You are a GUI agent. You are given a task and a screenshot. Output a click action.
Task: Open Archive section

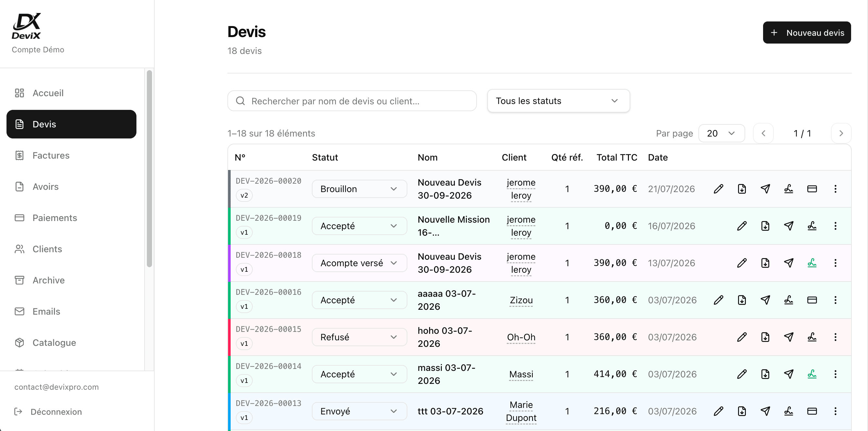point(71,280)
